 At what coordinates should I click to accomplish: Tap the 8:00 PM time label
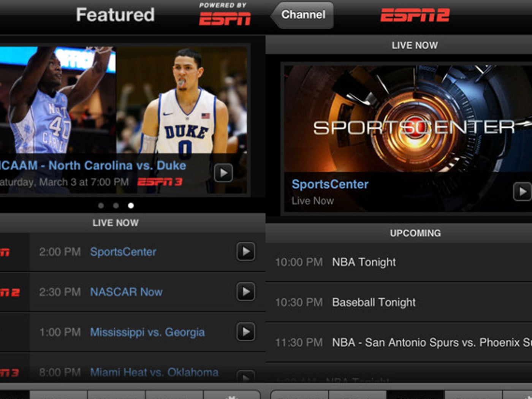pos(60,372)
